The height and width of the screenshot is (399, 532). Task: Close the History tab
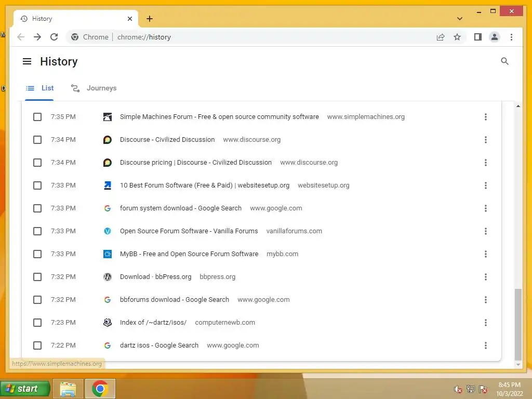tap(129, 19)
